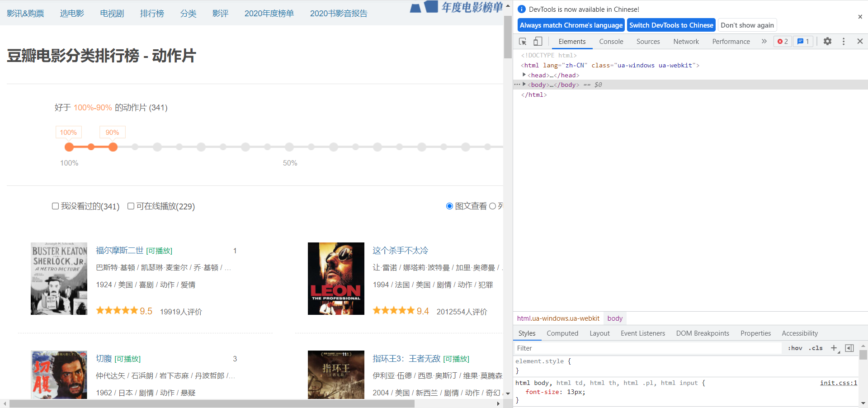Switch to the Computed styles tab

click(562, 333)
